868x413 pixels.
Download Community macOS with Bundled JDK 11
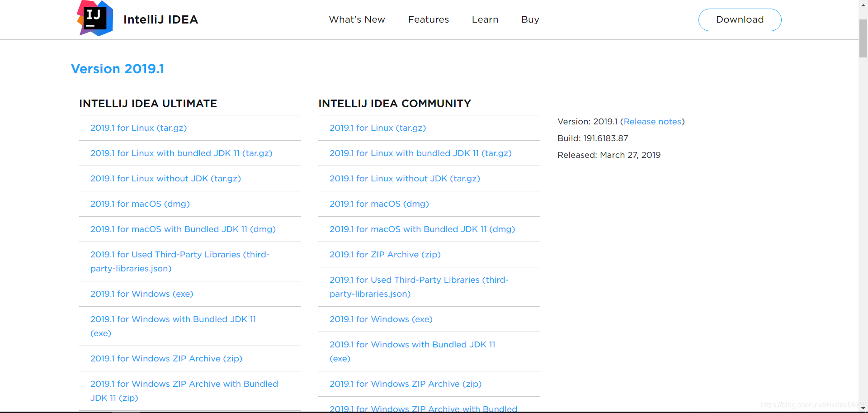pos(422,229)
